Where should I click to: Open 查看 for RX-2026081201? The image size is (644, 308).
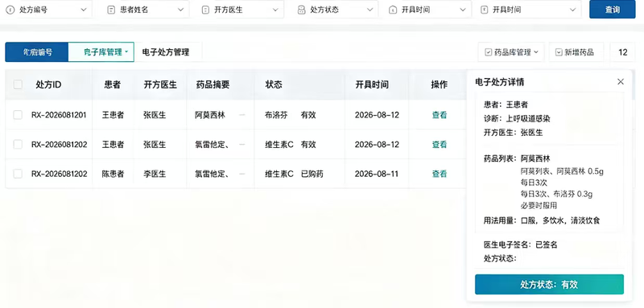pos(439,115)
